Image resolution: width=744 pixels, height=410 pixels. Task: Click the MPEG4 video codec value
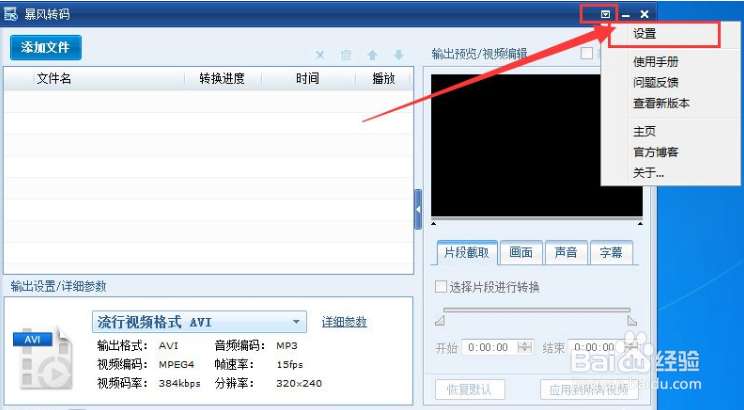click(177, 364)
